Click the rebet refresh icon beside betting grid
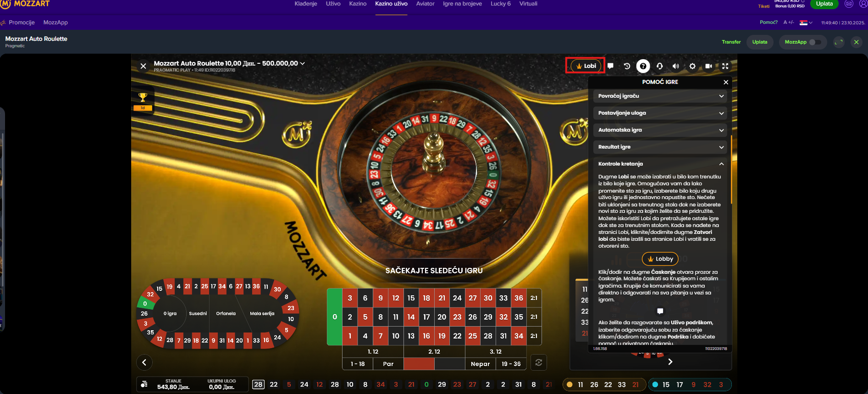868x394 pixels. (539, 362)
